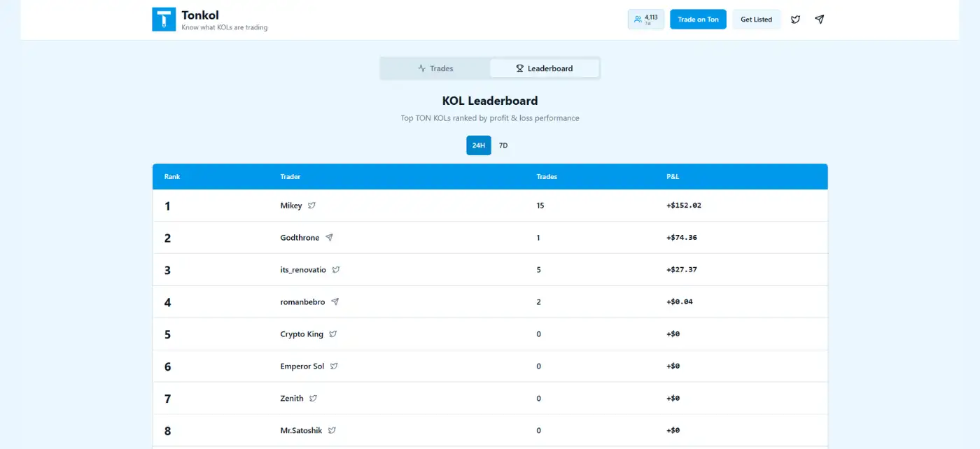Switch to the Trades tab
Viewport: 980px width, 449px height.
tap(435, 69)
